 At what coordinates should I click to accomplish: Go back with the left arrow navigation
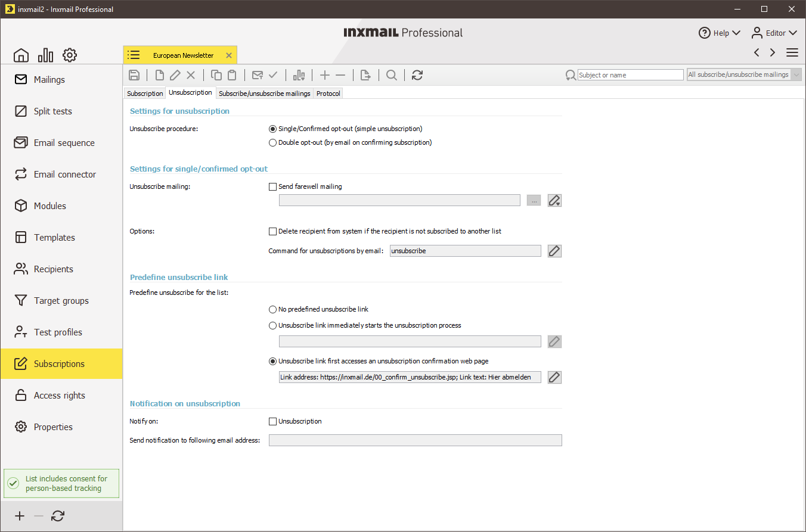[757, 52]
